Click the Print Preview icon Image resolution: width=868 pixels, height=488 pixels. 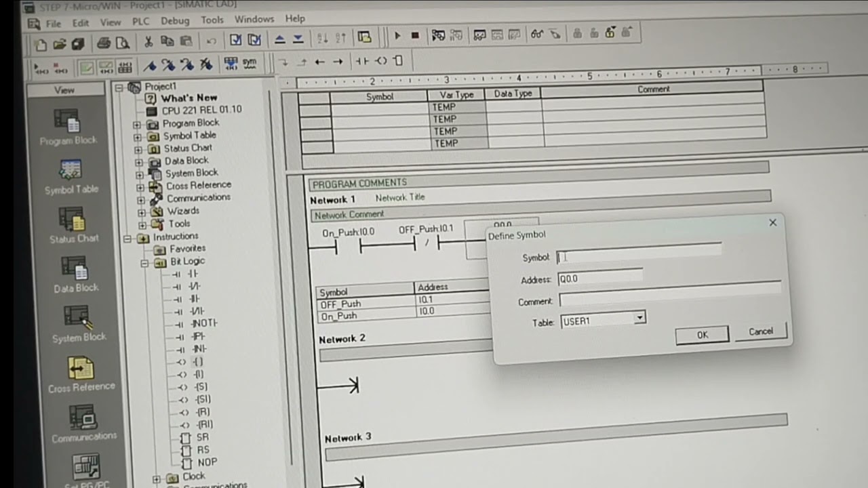[123, 43]
